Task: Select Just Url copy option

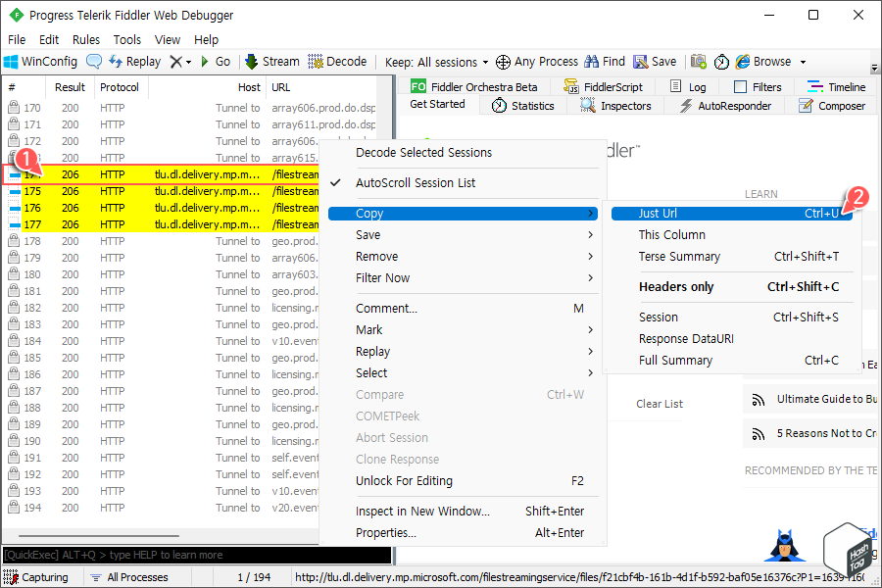Action: coord(732,214)
